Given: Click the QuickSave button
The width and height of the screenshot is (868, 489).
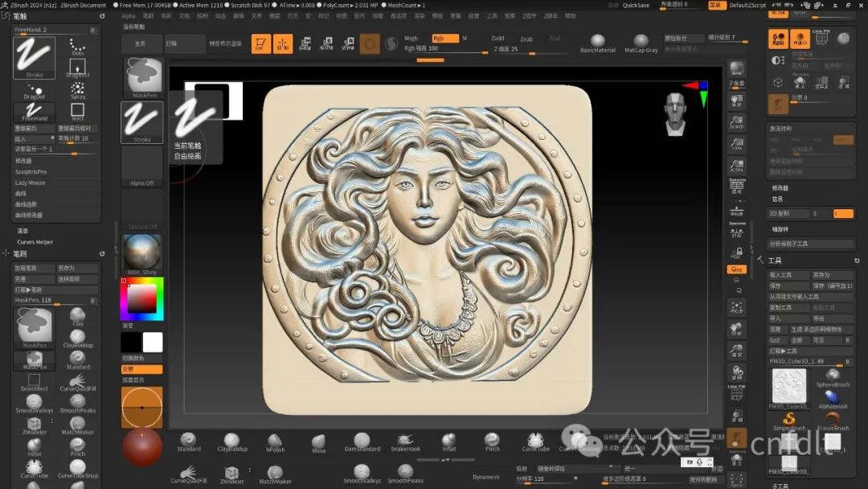Looking at the screenshot, I should (x=636, y=5).
